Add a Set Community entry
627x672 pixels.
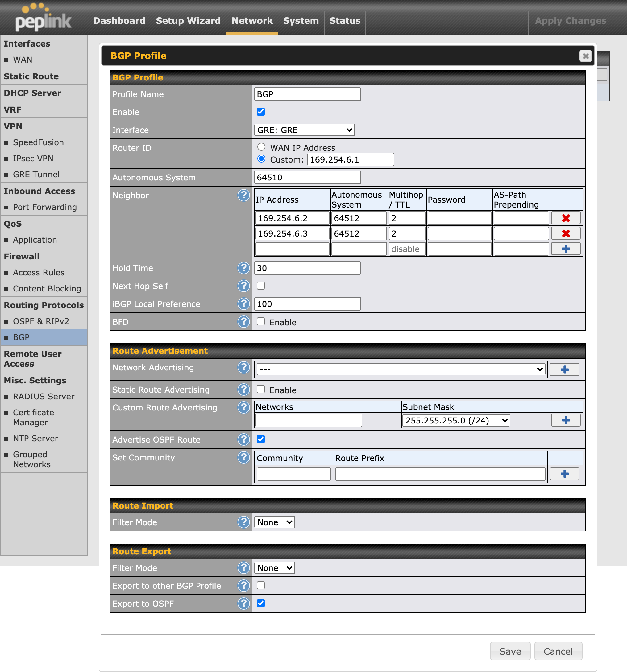click(x=564, y=474)
